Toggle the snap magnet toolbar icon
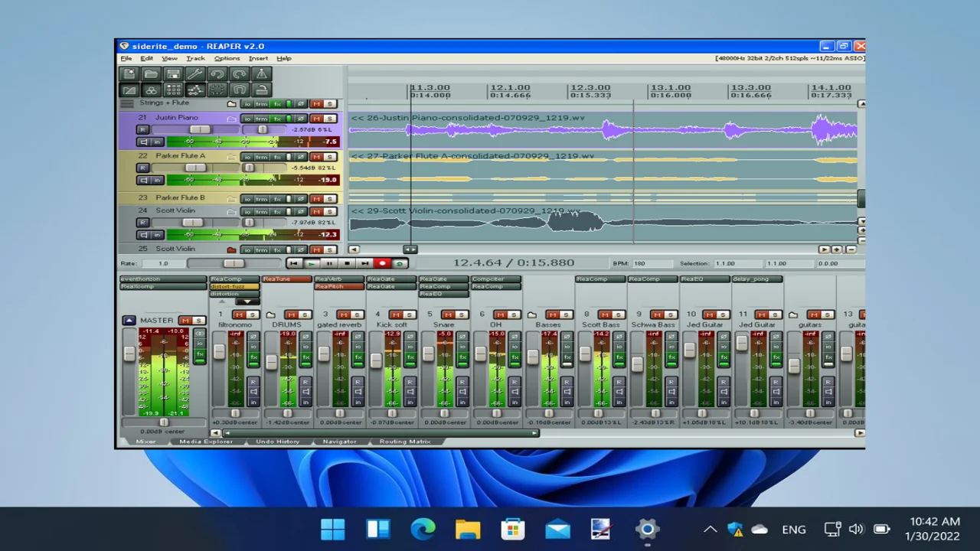The image size is (980, 551). click(x=240, y=90)
